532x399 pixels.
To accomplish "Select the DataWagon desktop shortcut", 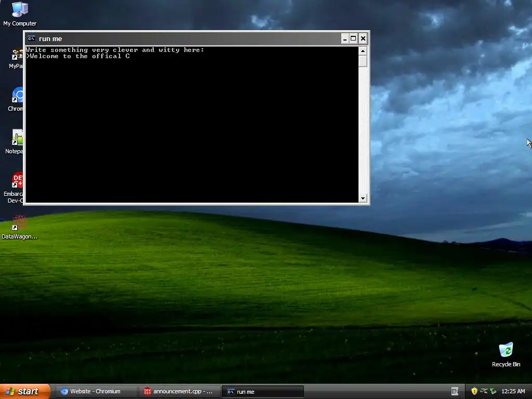I will coord(19,227).
